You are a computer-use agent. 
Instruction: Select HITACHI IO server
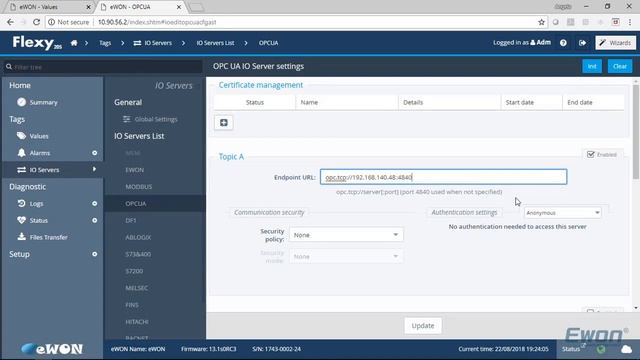137,322
